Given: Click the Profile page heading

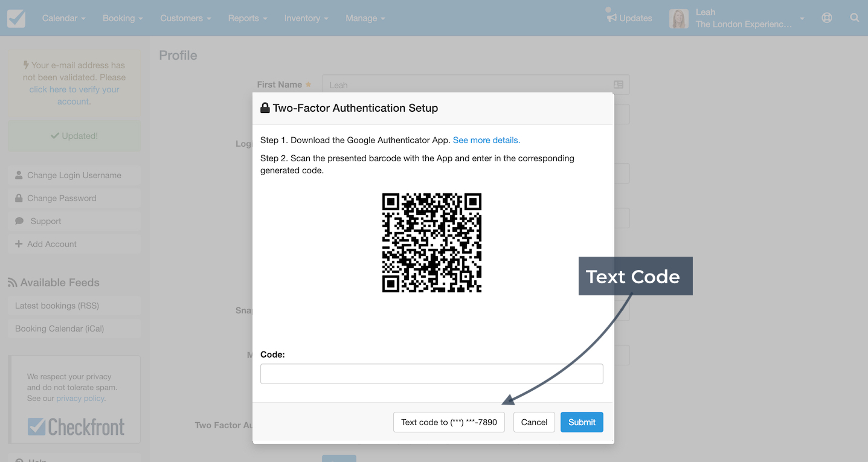Looking at the screenshot, I should [178, 55].
